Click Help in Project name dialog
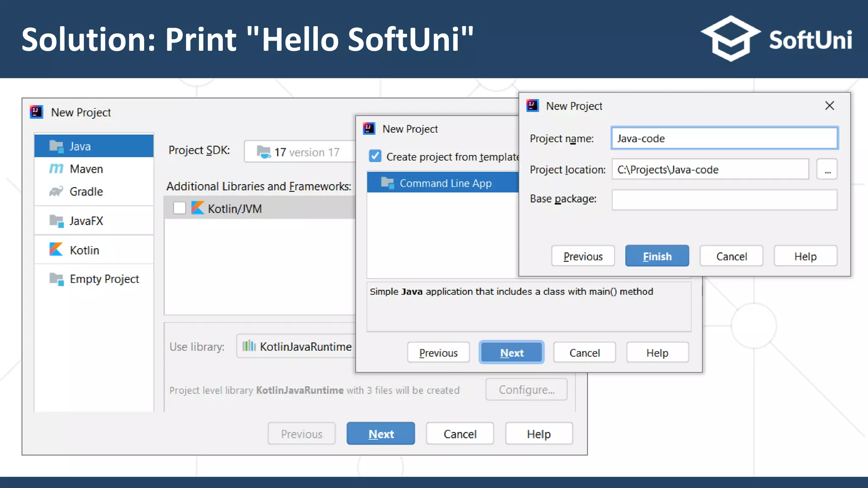Viewport: 868px width, 488px height. click(x=806, y=256)
